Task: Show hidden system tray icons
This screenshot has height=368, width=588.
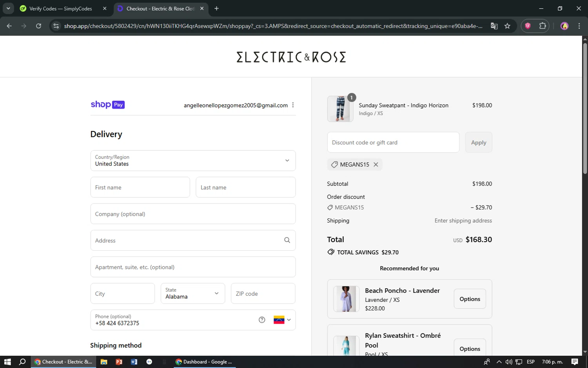Action: click(499, 362)
